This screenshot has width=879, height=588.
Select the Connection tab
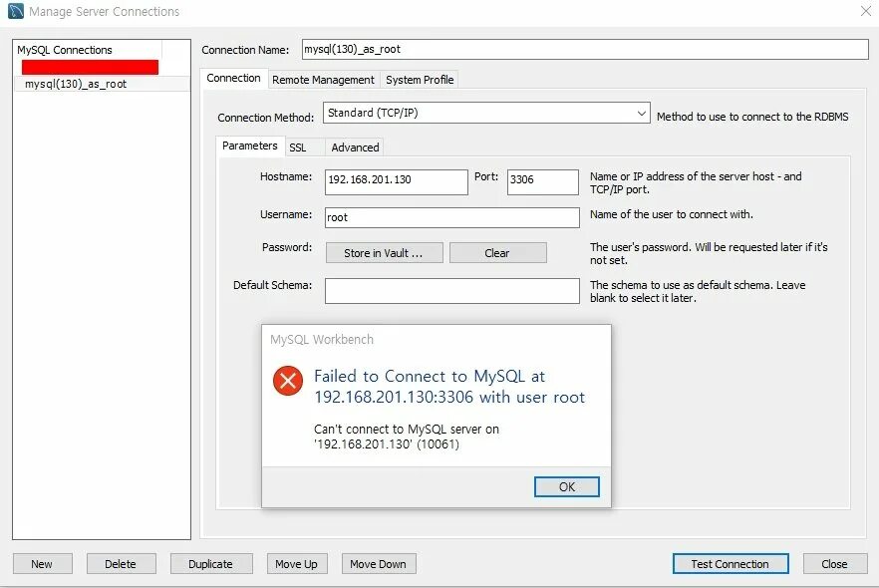[233, 78]
